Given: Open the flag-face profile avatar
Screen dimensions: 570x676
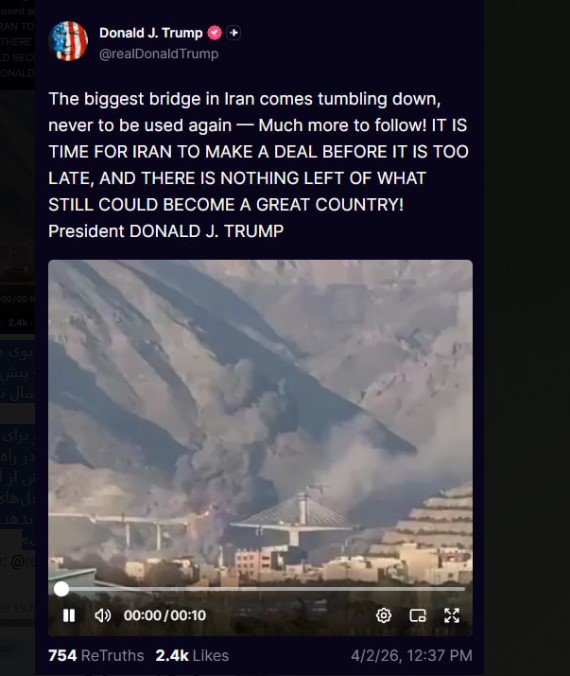Looking at the screenshot, I should coord(69,41).
